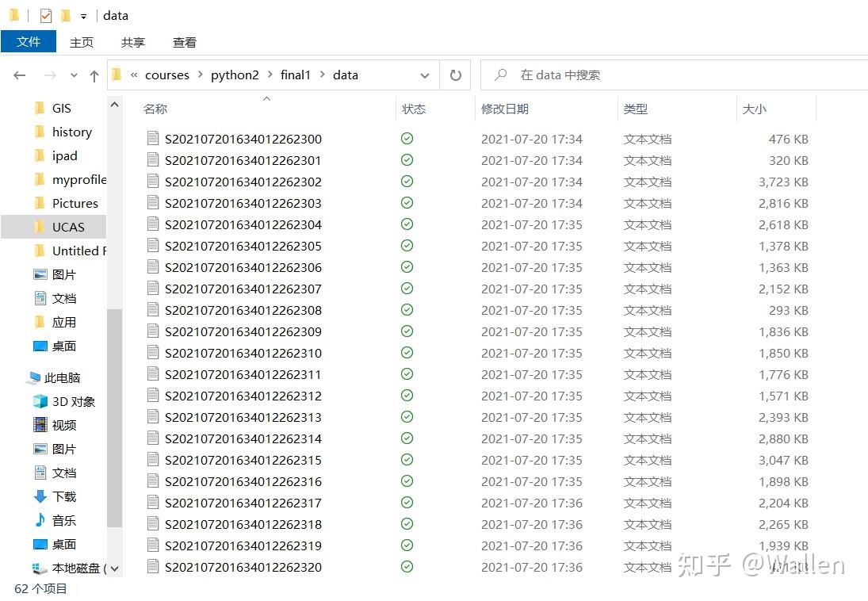Image resolution: width=868 pixels, height=601 pixels.
Task: Open the 文件 ribbon tab
Action: pos(29,41)
